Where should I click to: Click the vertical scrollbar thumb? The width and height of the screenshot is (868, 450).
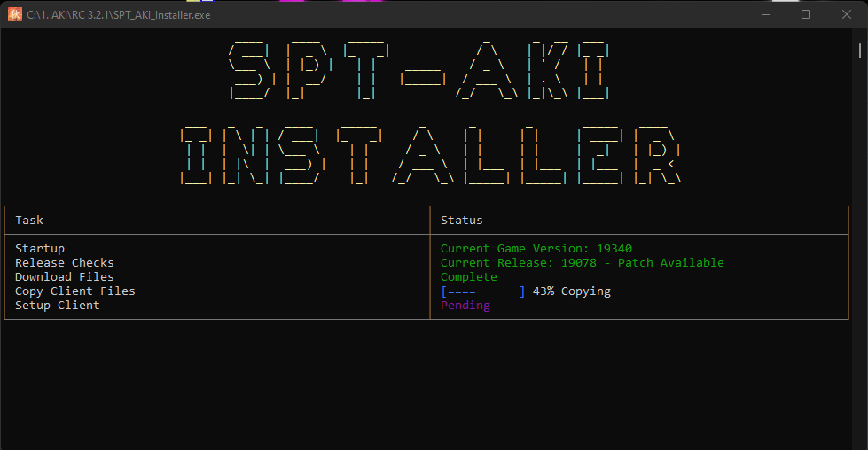point(860,50)
